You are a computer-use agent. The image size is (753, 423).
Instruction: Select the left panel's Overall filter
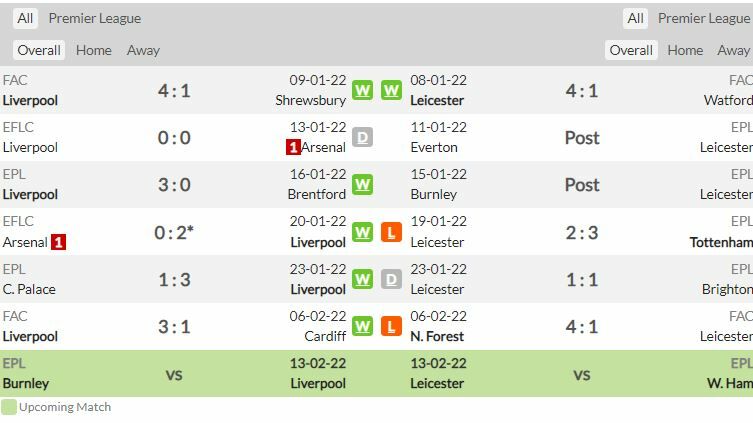[x=39, y=50]
